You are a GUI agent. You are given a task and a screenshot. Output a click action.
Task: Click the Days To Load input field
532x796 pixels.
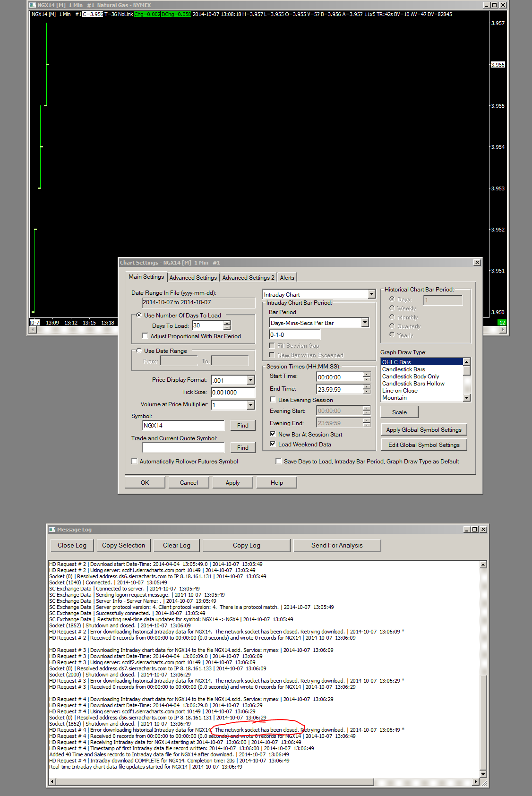(x=207, y=325)
